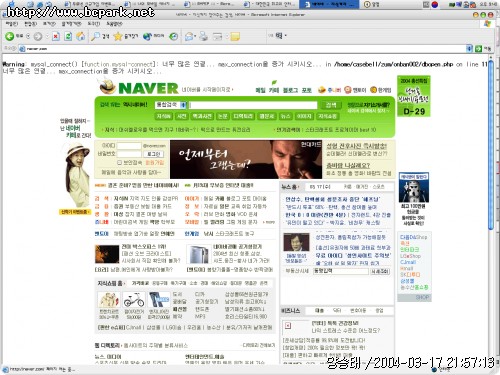Open the address bar dropdown arrow
500x375 pixels.
click(x=469, y=49)
